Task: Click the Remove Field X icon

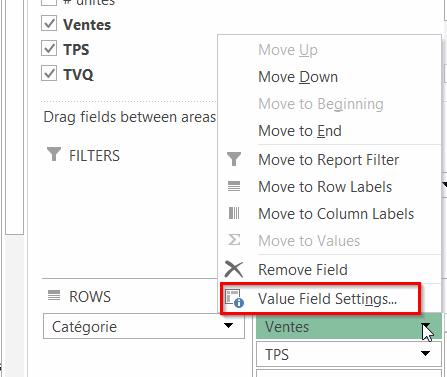Action: (234, 269)
